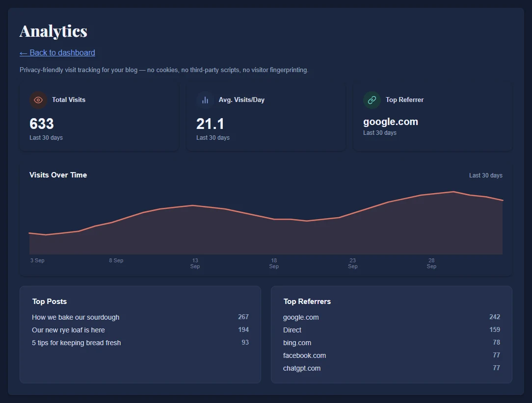Select the bing.com referrer row
This screenshot has width=532, height=403.
(x=392, y=343)
